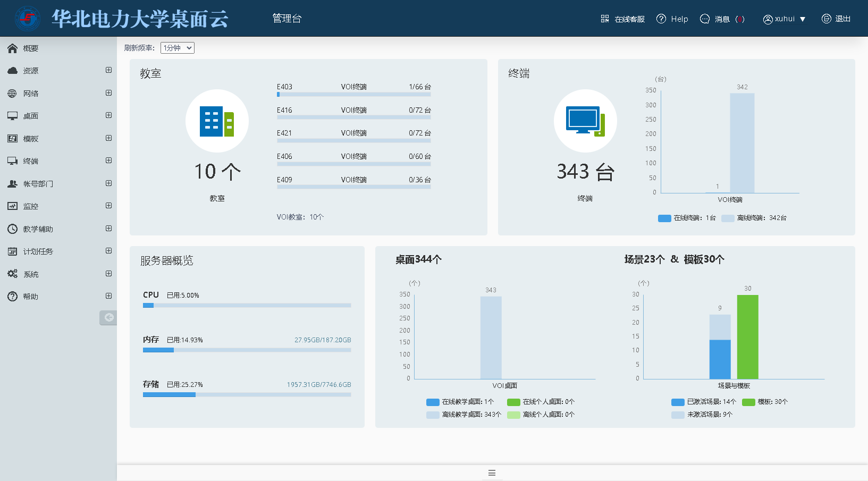Expand the 监控 menu plus icon
The image size is (868, 481).
coord(108,206)
